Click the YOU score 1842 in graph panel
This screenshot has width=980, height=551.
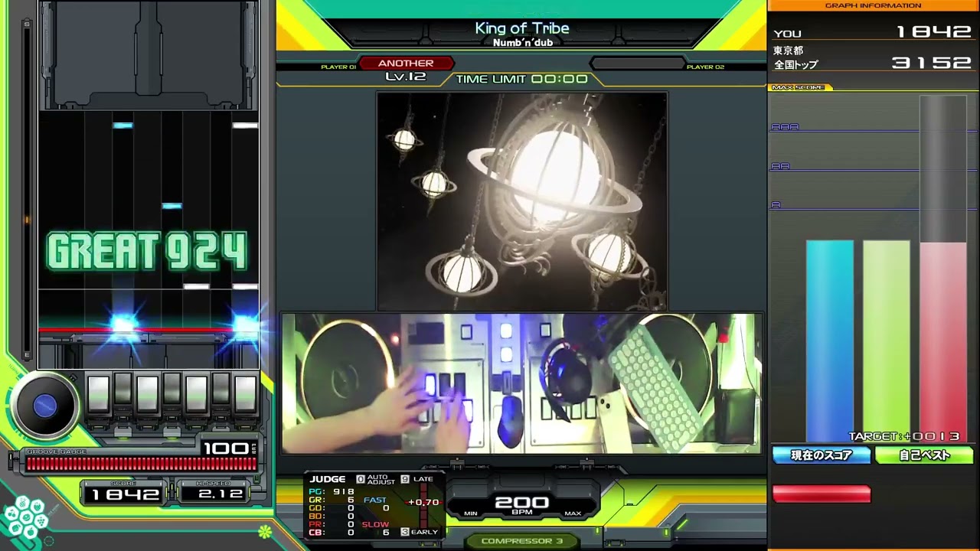934,32
